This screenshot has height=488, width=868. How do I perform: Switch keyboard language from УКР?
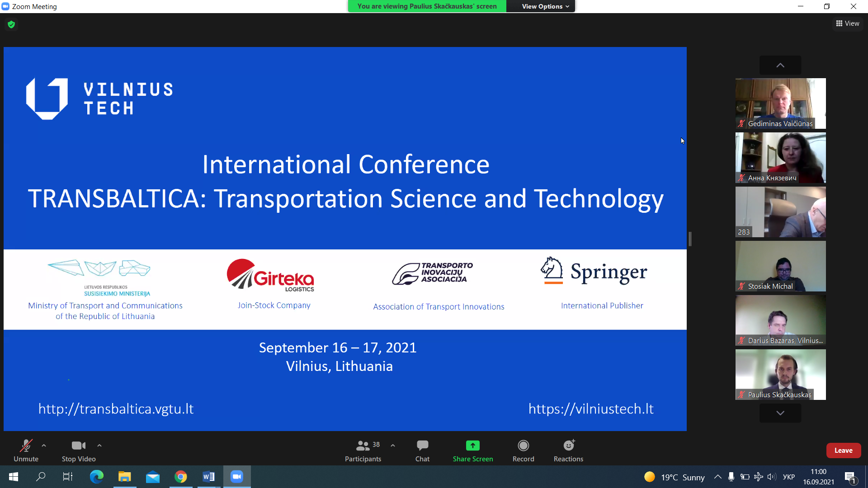click(x=789, y=477)
